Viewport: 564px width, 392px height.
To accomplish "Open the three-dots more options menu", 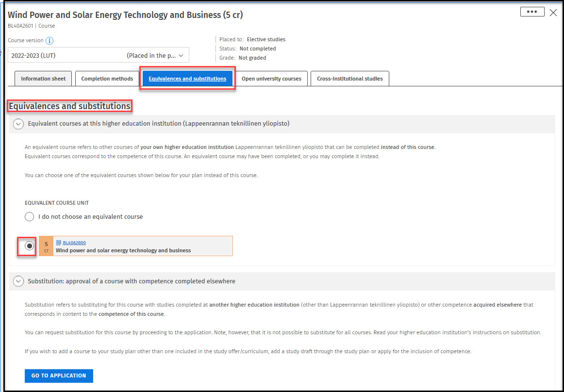I will [532, 12].
